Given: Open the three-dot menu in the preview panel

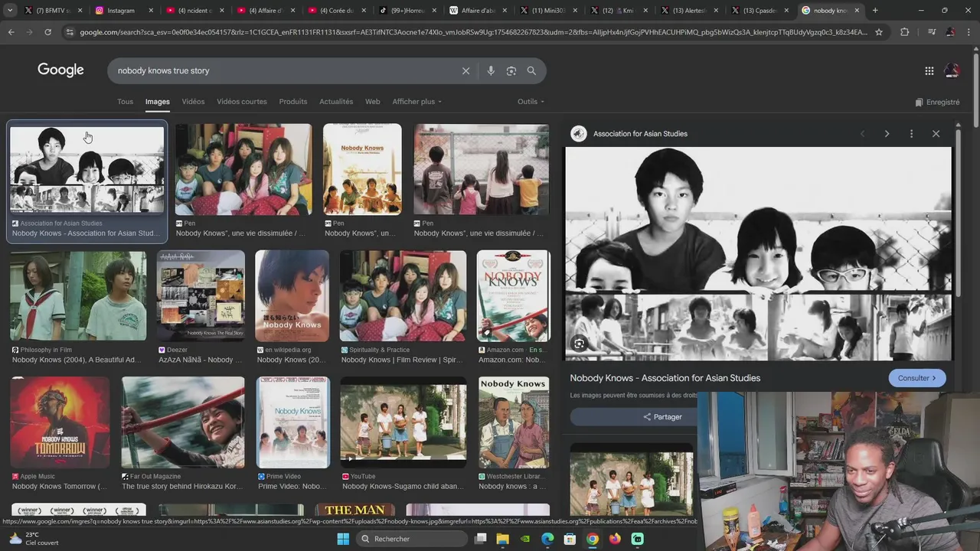Looking at the screenshot, I should tap(911, 134).
